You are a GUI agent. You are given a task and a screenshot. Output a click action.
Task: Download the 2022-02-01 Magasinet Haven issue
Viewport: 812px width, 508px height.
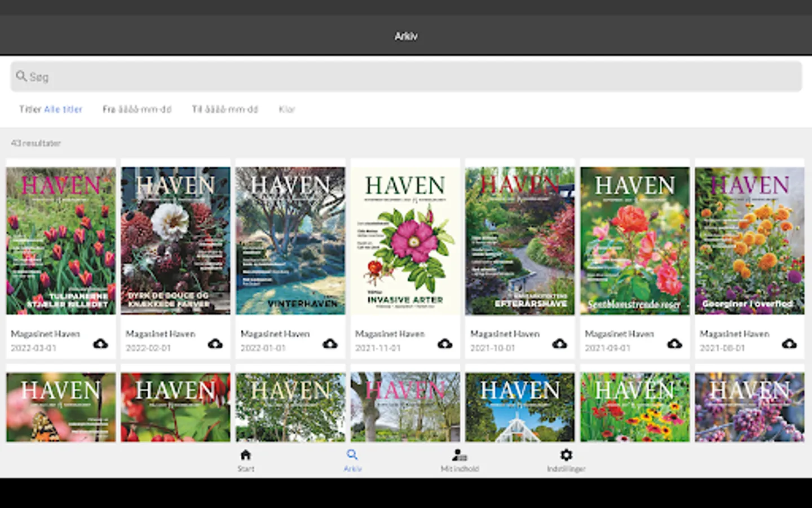215,343
